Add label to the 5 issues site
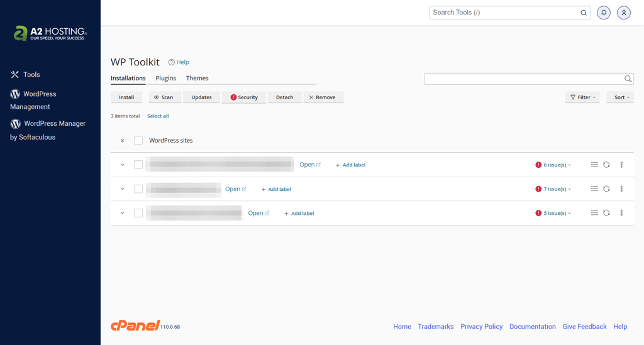Viewport: 644px width, 345px height. point(299,213)
